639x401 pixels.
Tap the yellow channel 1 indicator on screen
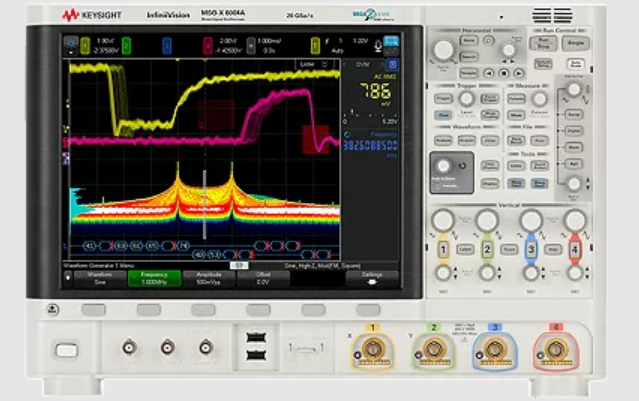tap(85, 46)
